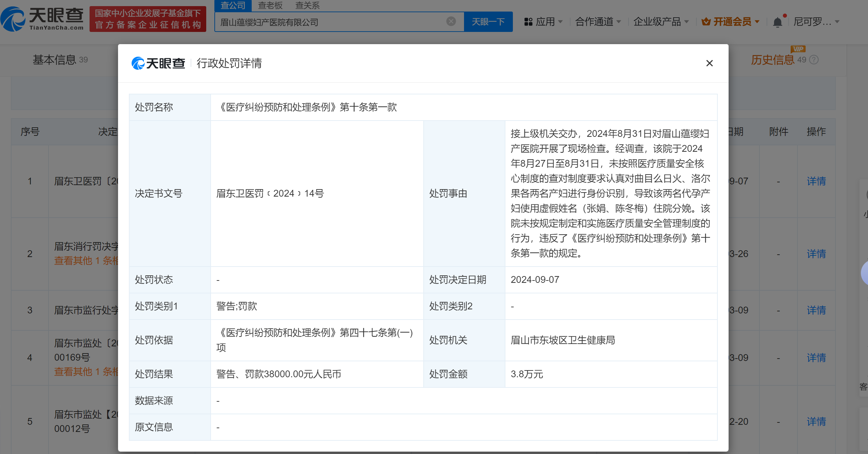The width and height of the screenshot is (868, 454).
Task: Switch to the 查老板 search tab
Action: [270, 5]
